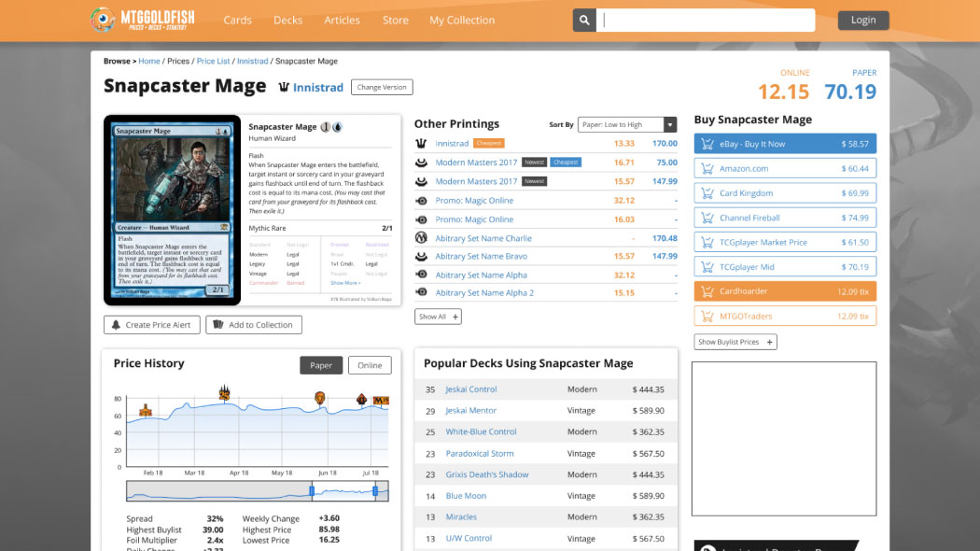Click cart icon next to MTGOTraders

[x=707, y=317]
